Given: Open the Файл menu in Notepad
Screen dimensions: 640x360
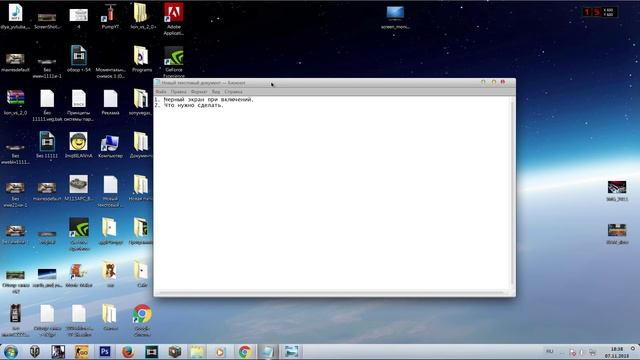Looking at the screenshot, I should click(x=161, y=92).
